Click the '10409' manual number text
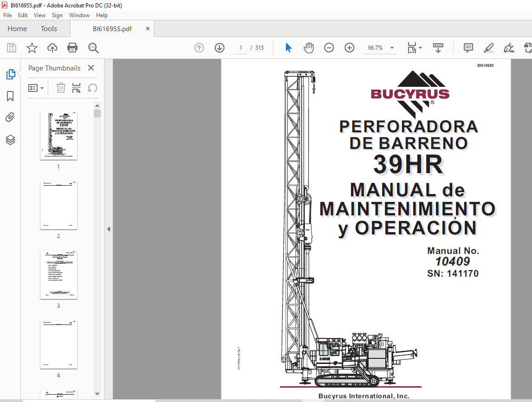Viewport: 532px width, 402px height. click(453, 261)
